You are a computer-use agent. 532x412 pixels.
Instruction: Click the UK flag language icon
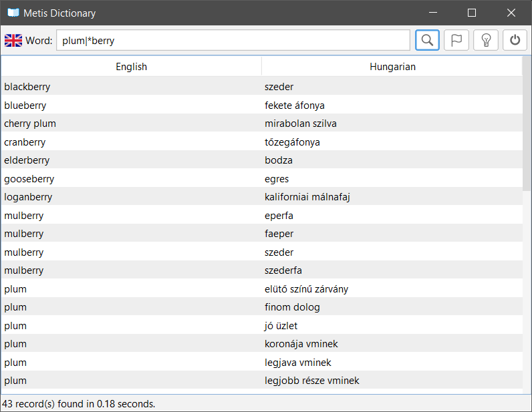point(13,40)
